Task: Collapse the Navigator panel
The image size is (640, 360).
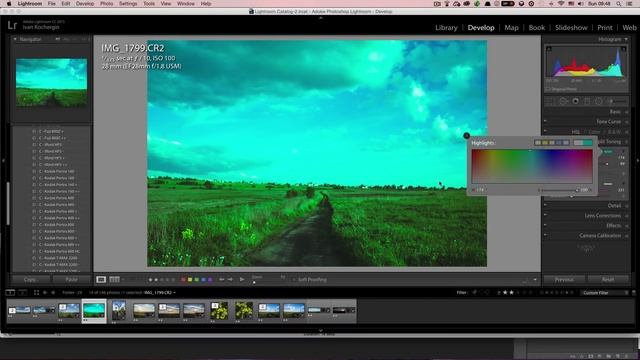Action: tap(15, 39)
